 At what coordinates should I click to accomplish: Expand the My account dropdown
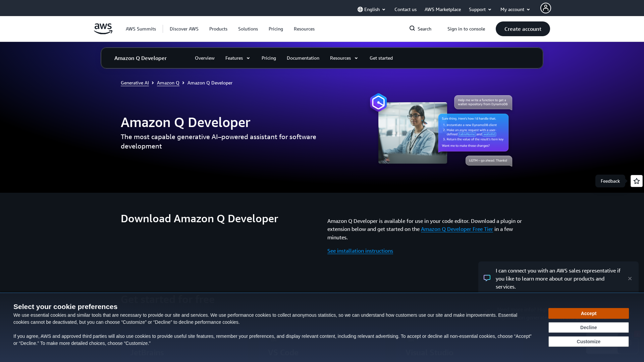[x=515, y=9]
